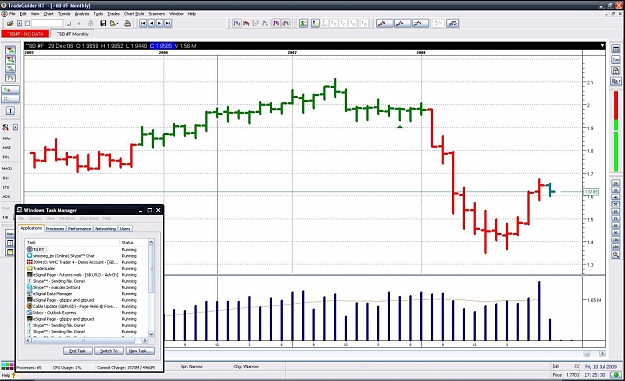Click task list horizontal scroll right arrow

click(145, 340)
